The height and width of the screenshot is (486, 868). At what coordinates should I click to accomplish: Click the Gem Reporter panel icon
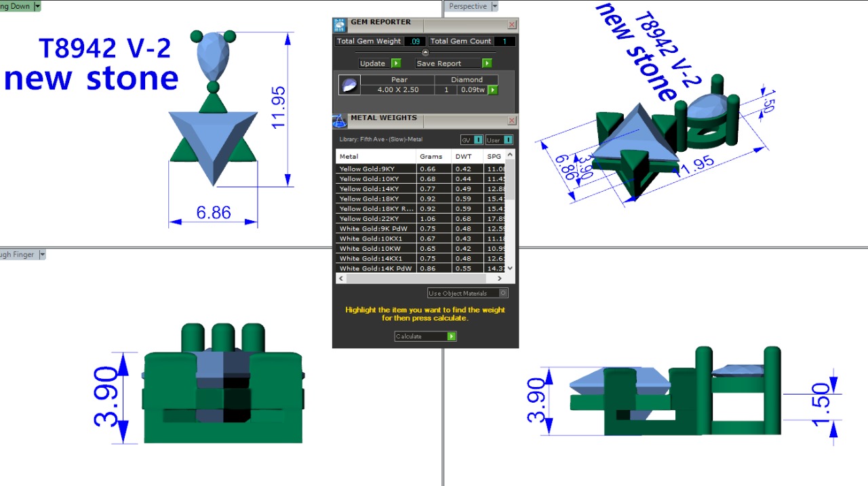340,25
